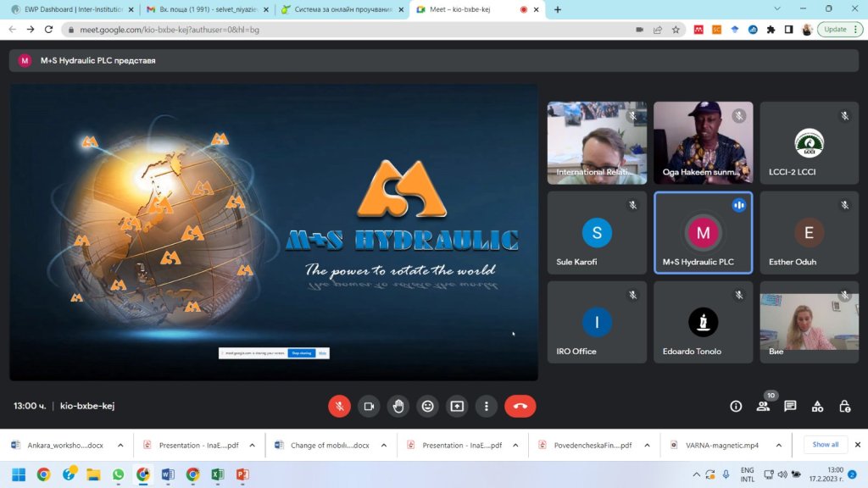
Task: Close the Gmail tab
Action: (265, 9)
